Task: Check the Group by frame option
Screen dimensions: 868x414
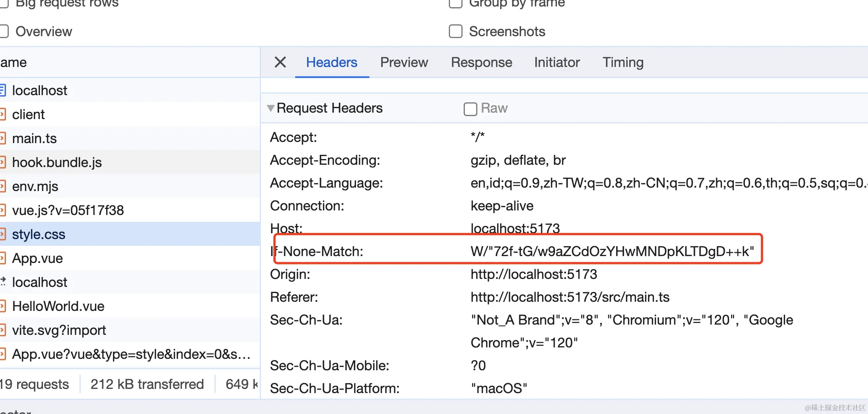Action: (455, 3)
